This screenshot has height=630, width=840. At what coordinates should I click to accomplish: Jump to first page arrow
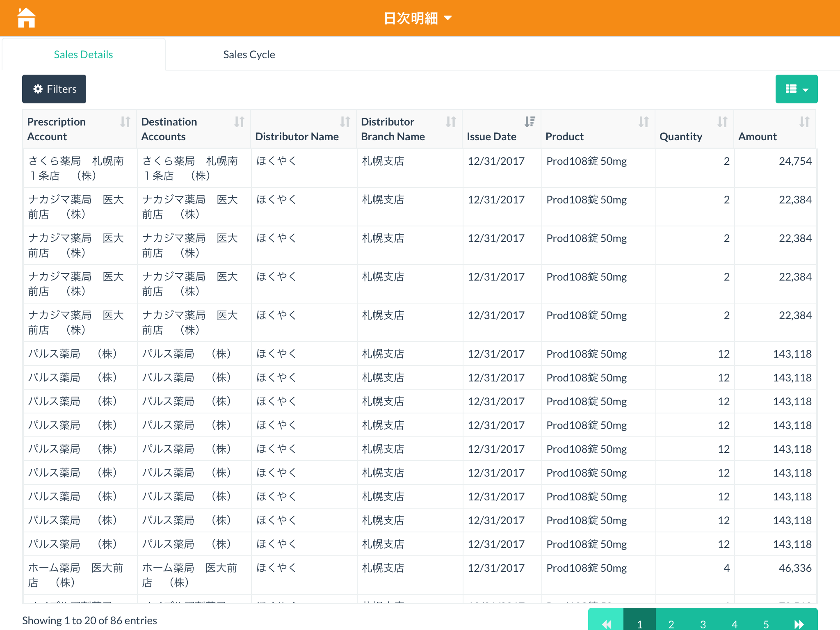coord(606,623)
